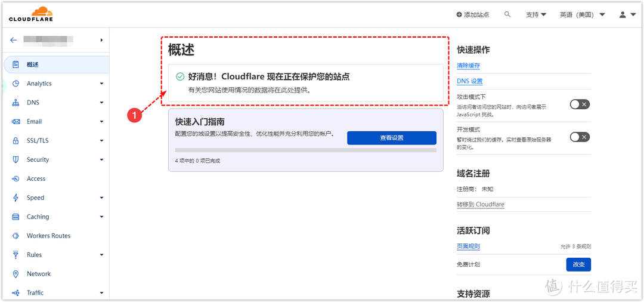
Task: Expand the Email submenu arrow
Action: tap(101, 122)
